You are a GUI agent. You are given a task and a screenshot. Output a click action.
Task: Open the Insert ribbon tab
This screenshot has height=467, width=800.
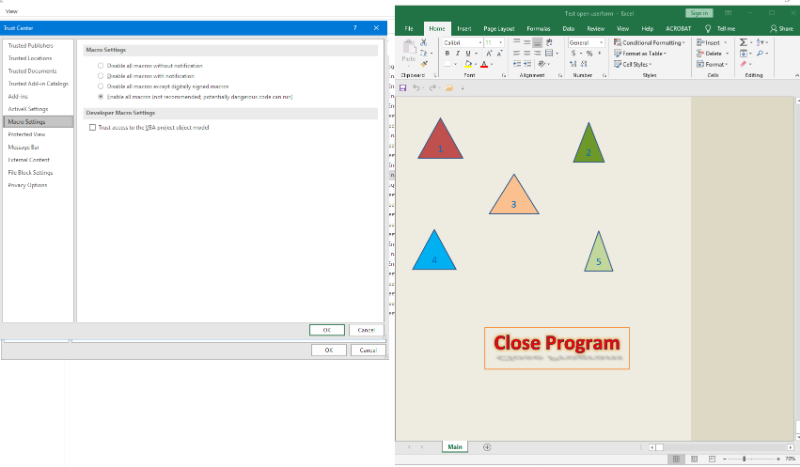click(x=464, y=29)
